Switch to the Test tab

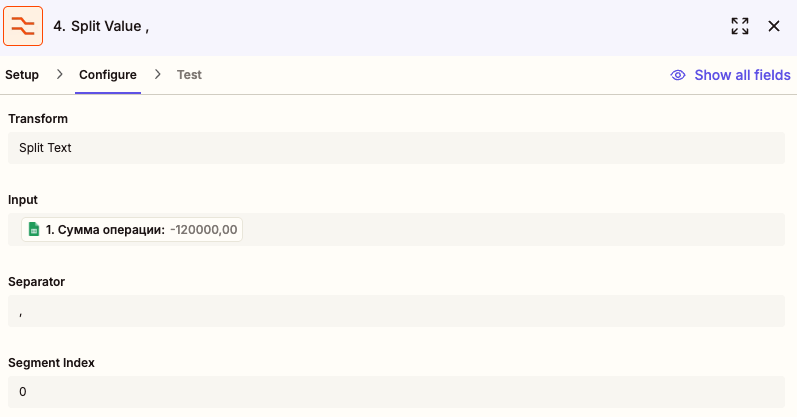[189, 75]
